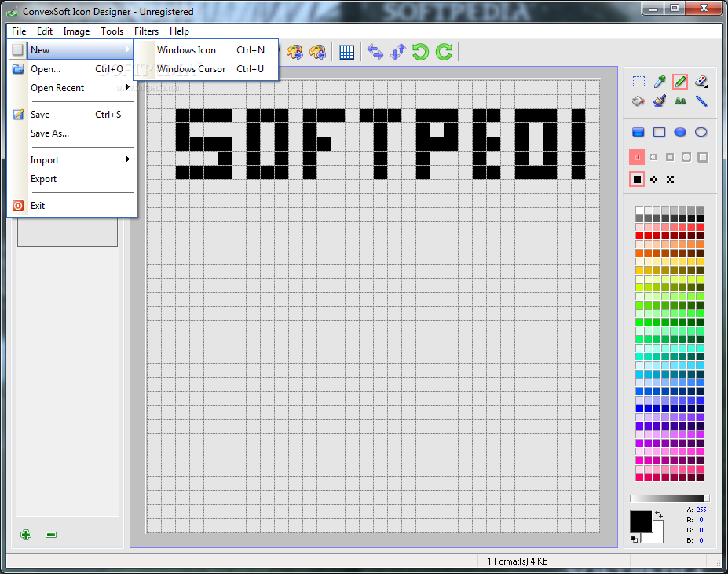Click the B value 0
728x574 pixels.
point(701,540)
